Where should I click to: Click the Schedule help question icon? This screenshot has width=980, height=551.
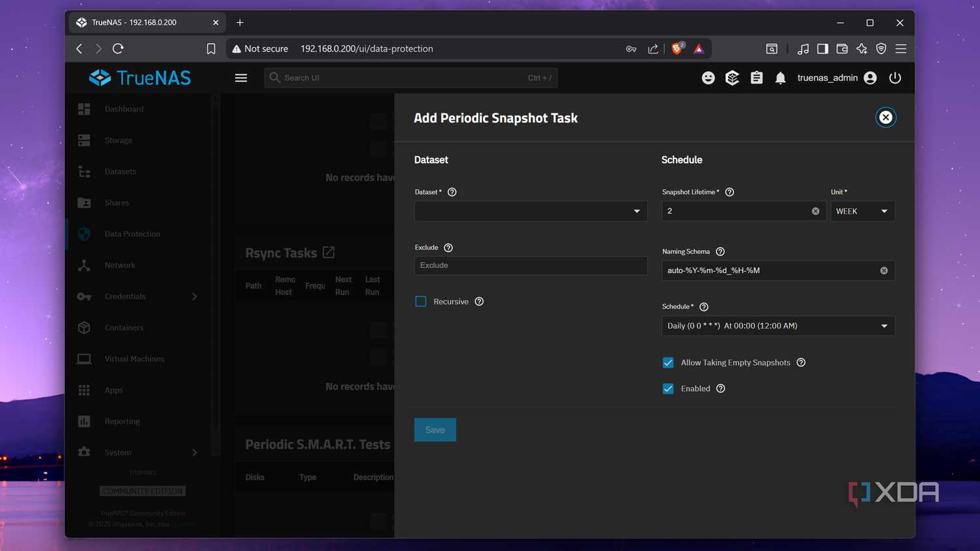pyautogui.click(x=704, y=307)
